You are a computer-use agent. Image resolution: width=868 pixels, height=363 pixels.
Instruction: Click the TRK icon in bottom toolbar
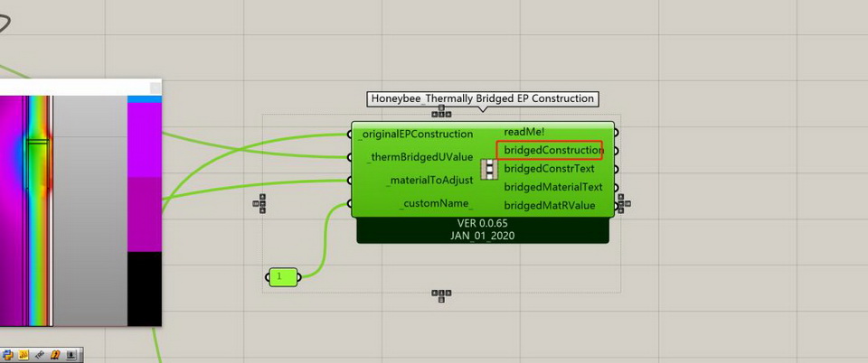[x=38, y=355]
